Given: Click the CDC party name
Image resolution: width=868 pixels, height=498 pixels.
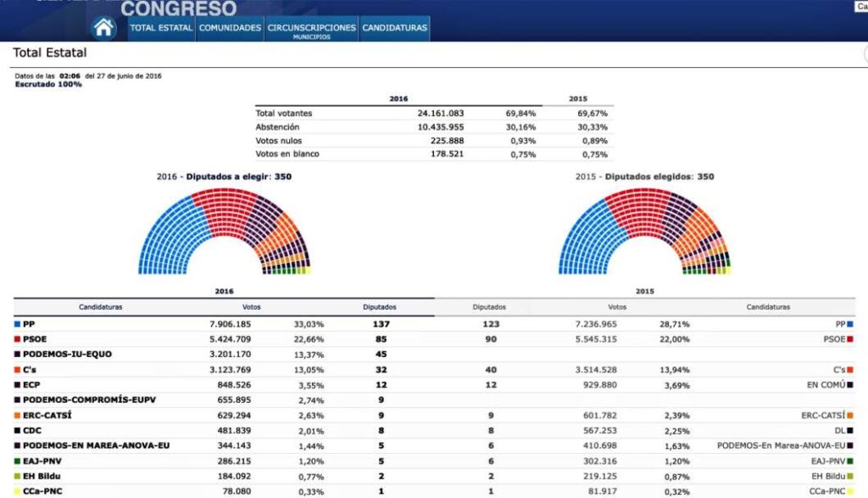Looking at the screenshot, I should coord(33,430).
